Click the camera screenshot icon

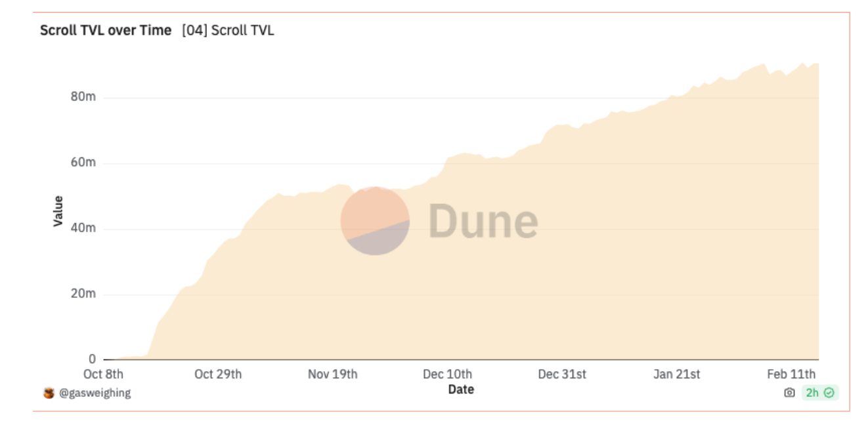789,393
